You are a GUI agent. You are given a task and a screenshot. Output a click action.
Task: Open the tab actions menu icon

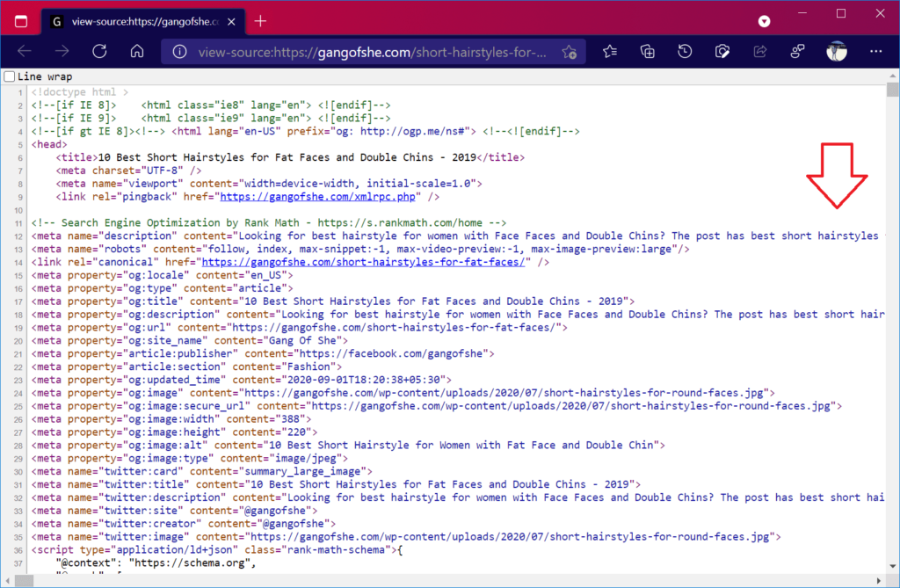[x=21, y=22]
